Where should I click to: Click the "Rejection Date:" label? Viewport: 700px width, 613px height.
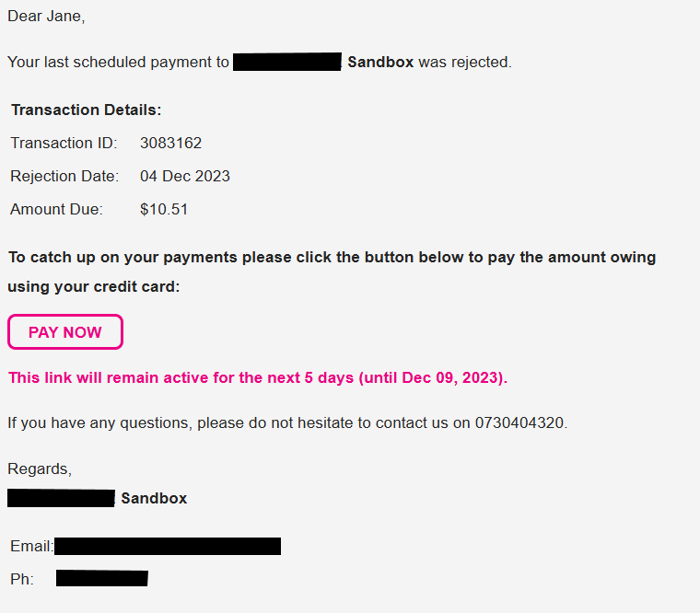click(x=64, y=176)
